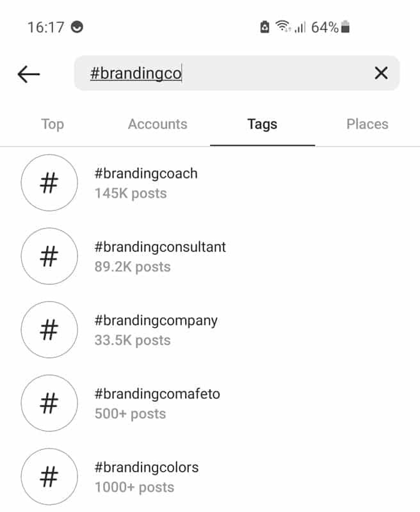This screenshot has width=420, height=512.
Task: Tap the smiley notification icon by the clock
Action: (78, 28)
